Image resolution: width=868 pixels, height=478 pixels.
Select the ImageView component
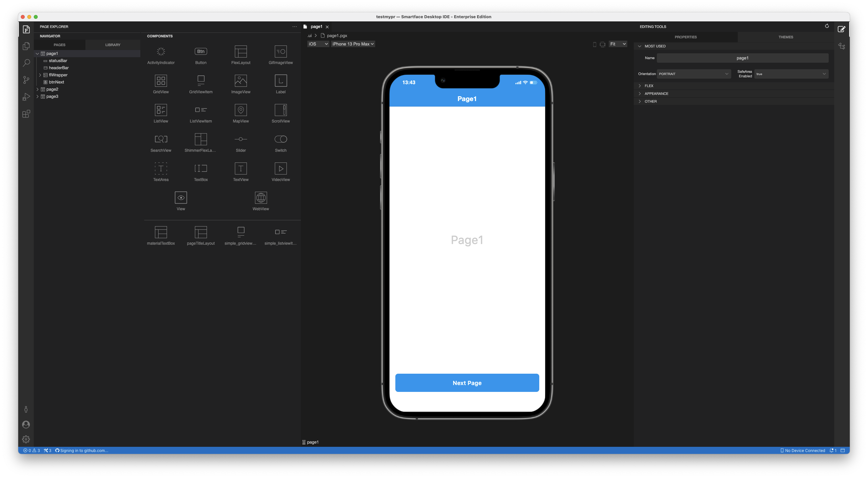(x=241, y=84)
